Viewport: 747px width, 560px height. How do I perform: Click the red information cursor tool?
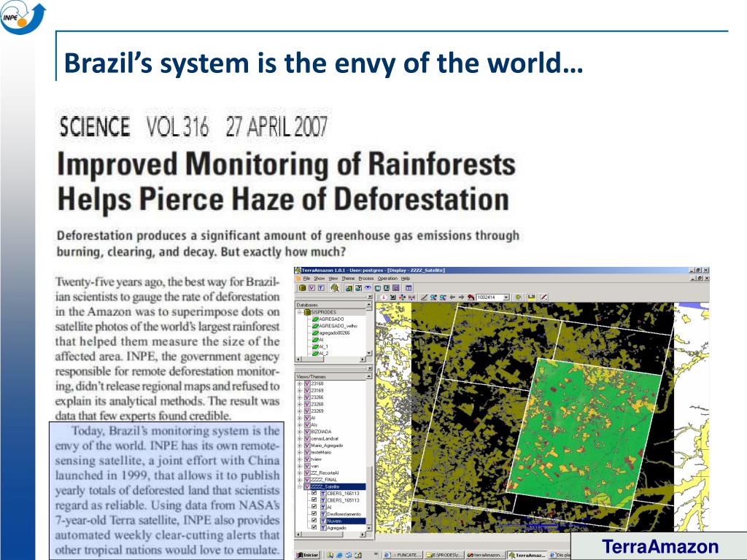(x=384, y=297)
